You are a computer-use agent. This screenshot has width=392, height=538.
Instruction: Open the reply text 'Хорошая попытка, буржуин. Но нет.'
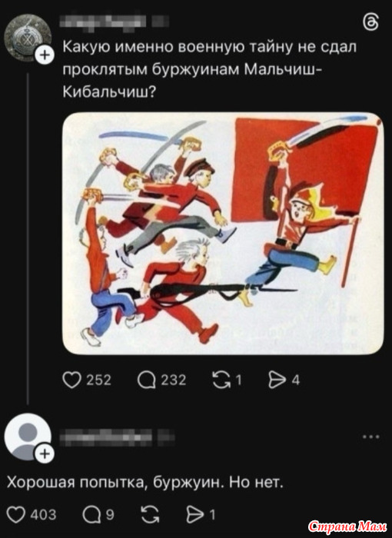pos(145,483)
